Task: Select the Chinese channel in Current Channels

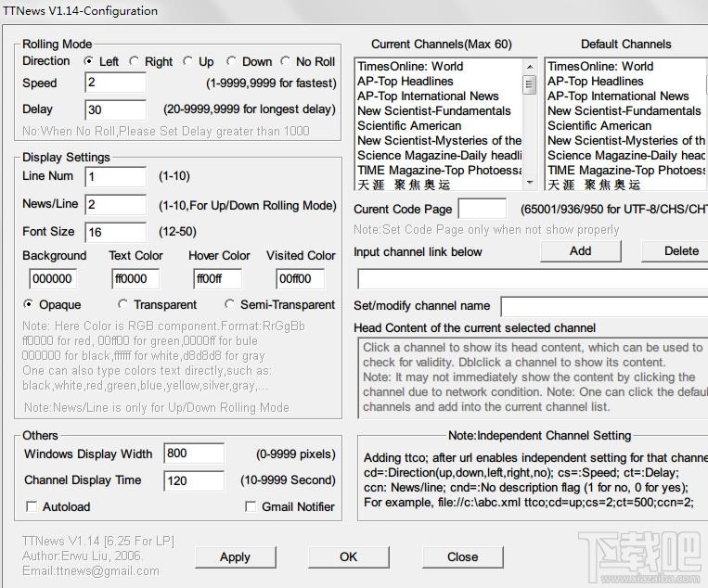Action: click(x=439, y=185)
